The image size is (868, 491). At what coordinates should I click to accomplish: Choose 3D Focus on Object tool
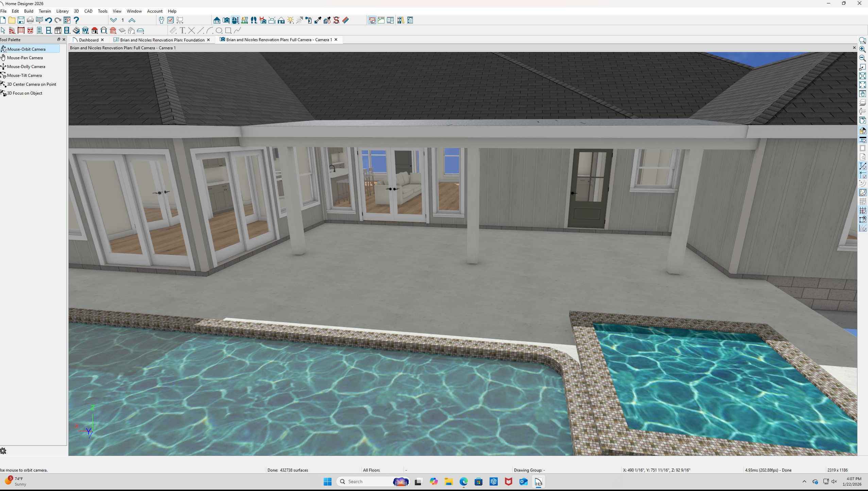[24, 93]
